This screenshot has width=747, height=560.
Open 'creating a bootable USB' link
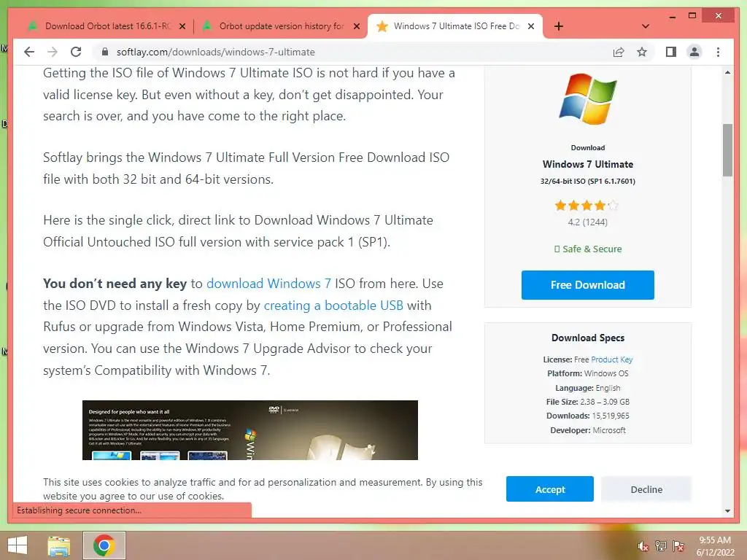[x=333, y=306]
